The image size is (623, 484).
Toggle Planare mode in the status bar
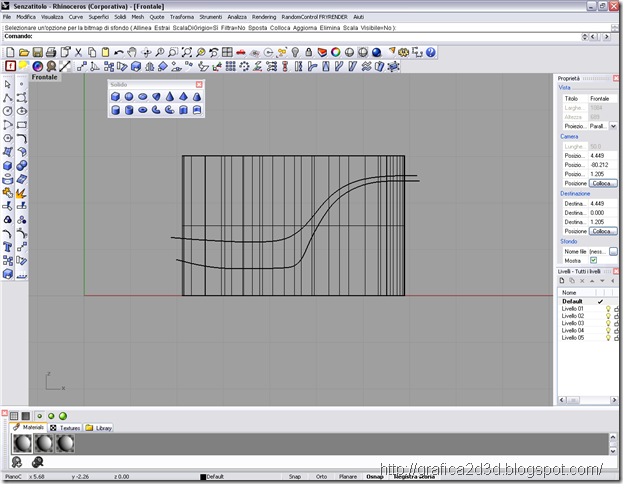(x=348, y=476)
